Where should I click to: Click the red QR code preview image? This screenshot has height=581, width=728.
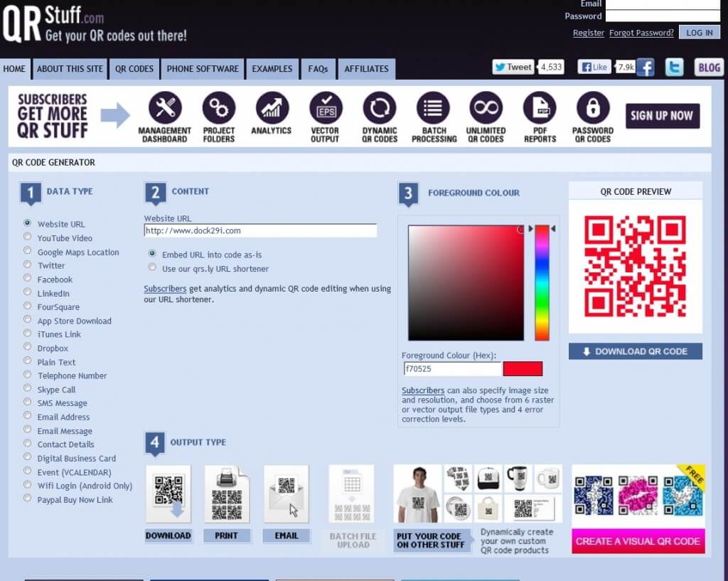coord(635,266)
